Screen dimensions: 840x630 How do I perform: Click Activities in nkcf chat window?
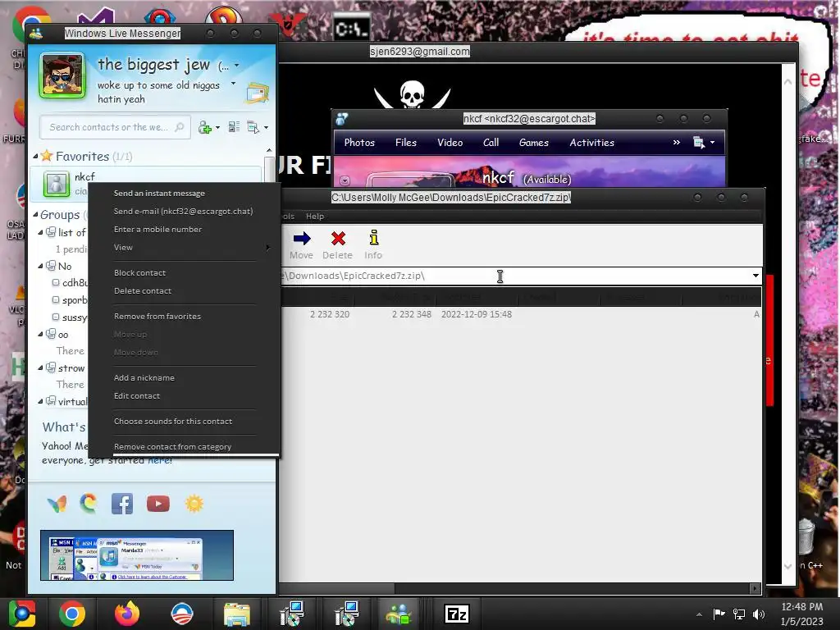pyautogui.click(x=591, y=143)
